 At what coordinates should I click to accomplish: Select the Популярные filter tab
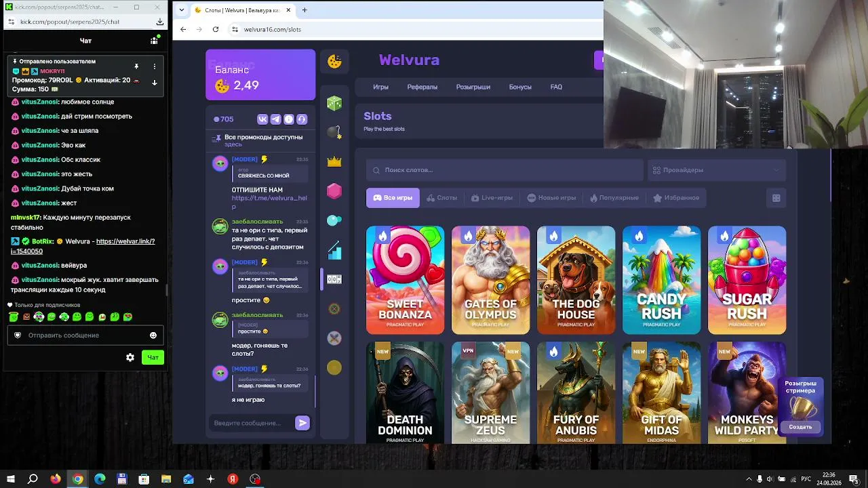[x=614, y=198]
